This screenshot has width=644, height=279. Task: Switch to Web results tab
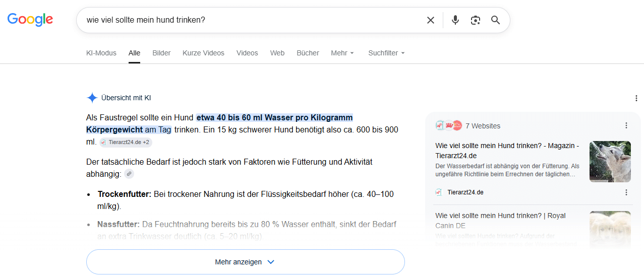[x=277, y=53]
